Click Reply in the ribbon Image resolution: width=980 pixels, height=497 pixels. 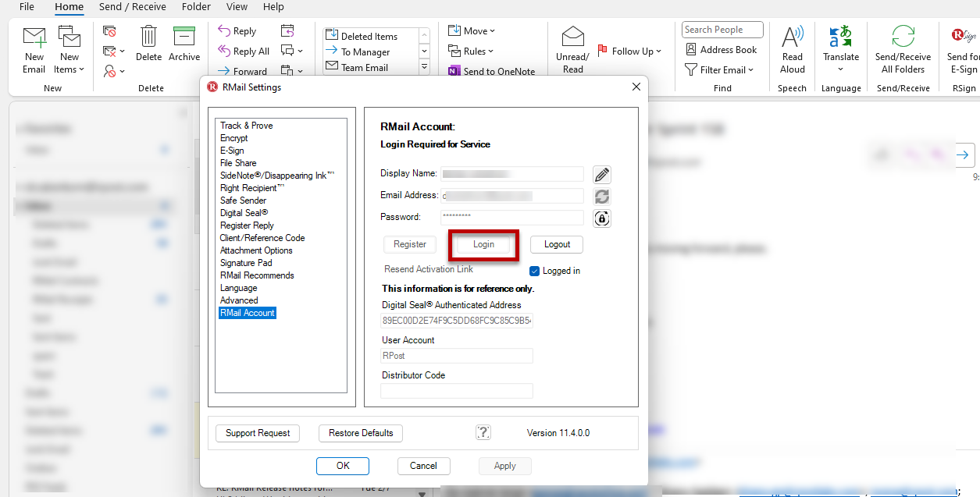click(x=237, y=31)
